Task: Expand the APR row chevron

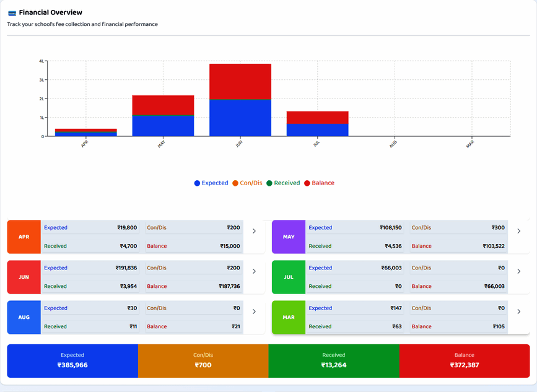Action: click(254, 231)
